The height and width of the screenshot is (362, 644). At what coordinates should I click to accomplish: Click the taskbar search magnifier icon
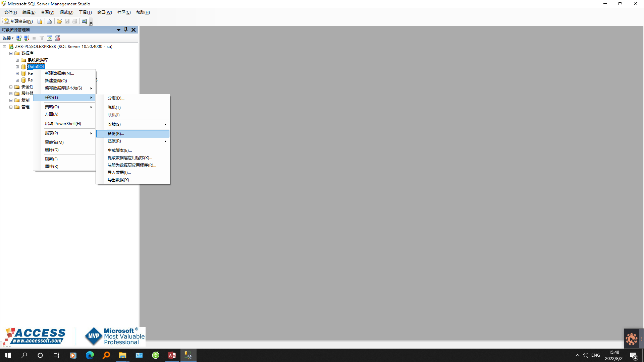24,355
